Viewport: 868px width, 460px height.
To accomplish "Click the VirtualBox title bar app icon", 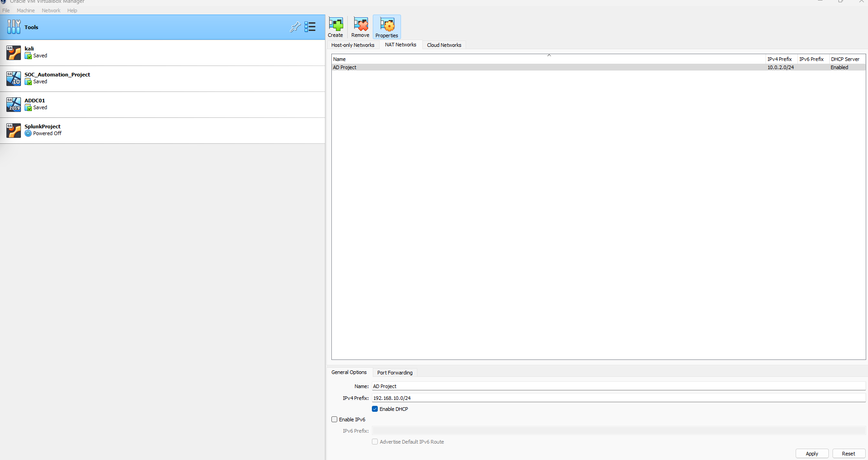I will [x=4, y=1].
